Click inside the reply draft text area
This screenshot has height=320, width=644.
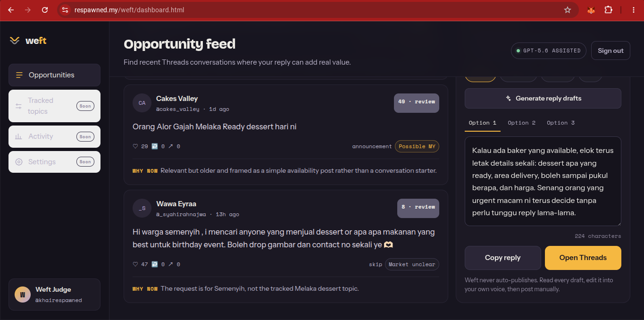tap(543, 182)
